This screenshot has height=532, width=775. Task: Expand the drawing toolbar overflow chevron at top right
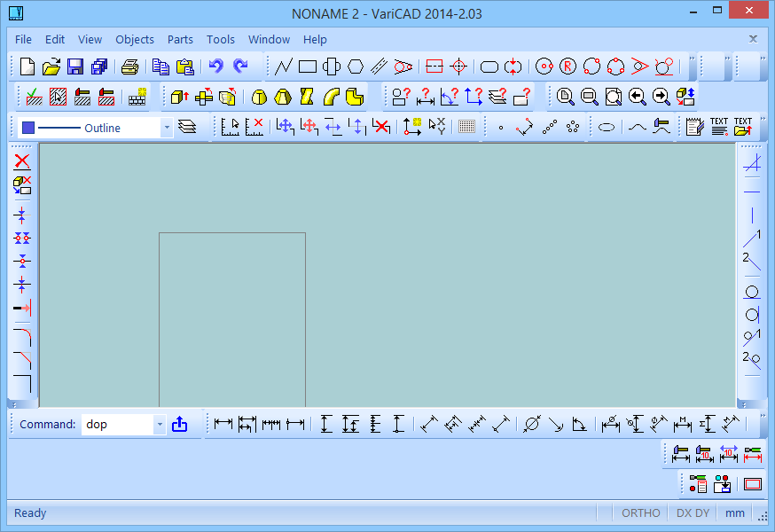[692, 59]
